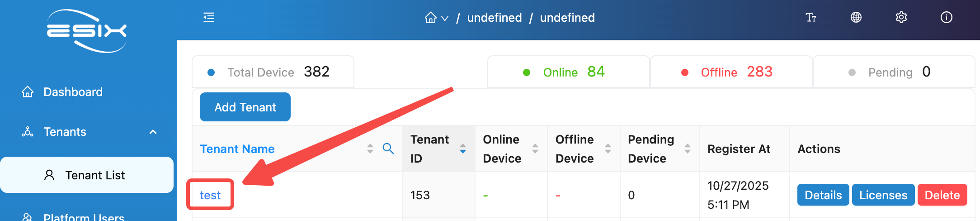This screenshot has width=980, height=221.
Task: Open Dashboard from the sidebar
Action: pos(73,92)
